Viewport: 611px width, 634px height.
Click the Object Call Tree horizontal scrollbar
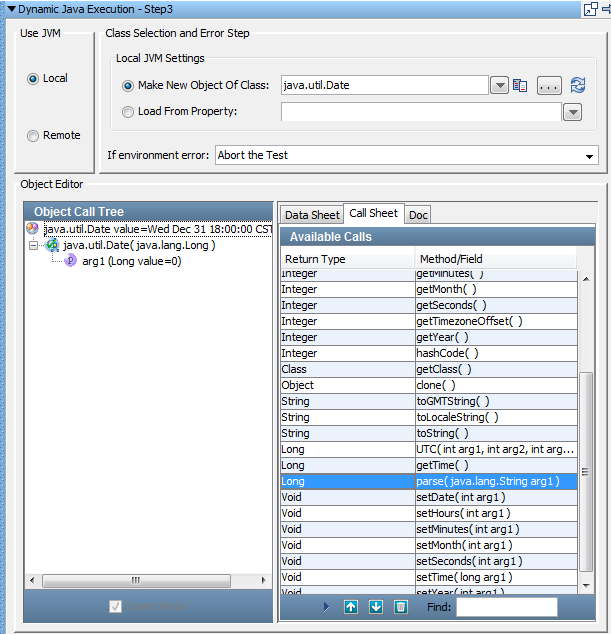point(148,580)
